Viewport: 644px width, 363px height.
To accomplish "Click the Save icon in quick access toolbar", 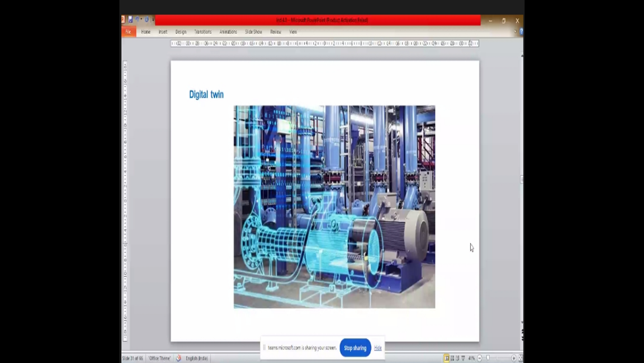I will pyautogui.click(x=130, y=20).
